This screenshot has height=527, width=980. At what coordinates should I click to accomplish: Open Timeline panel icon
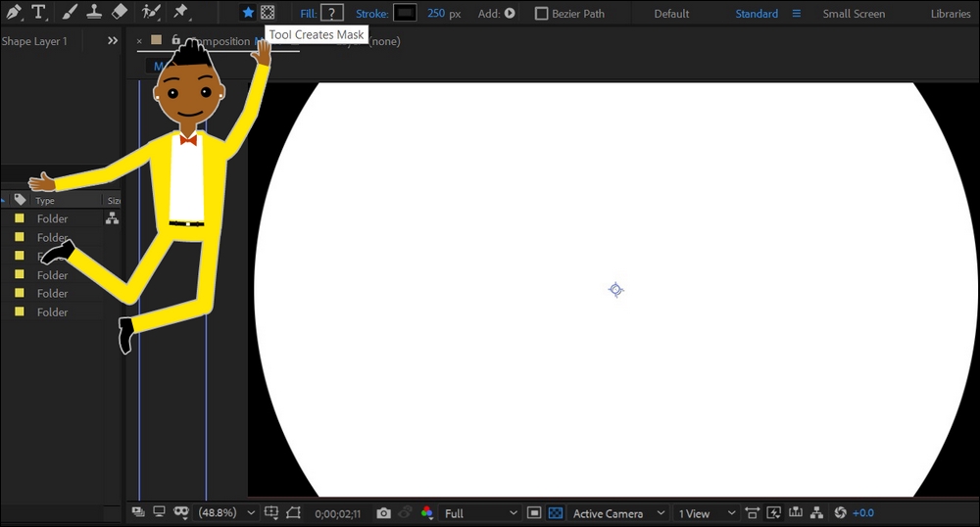click(x=795, y=512)
